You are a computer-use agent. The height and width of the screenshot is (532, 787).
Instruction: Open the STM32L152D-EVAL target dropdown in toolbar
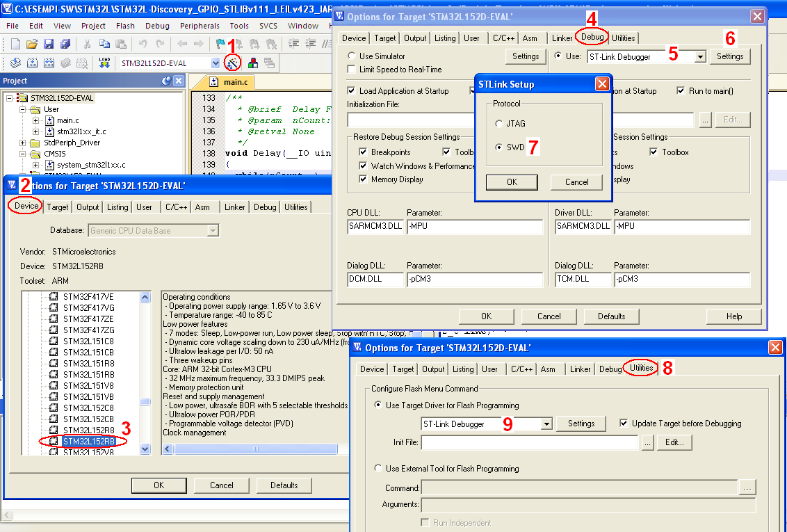[x=216, y=63]
